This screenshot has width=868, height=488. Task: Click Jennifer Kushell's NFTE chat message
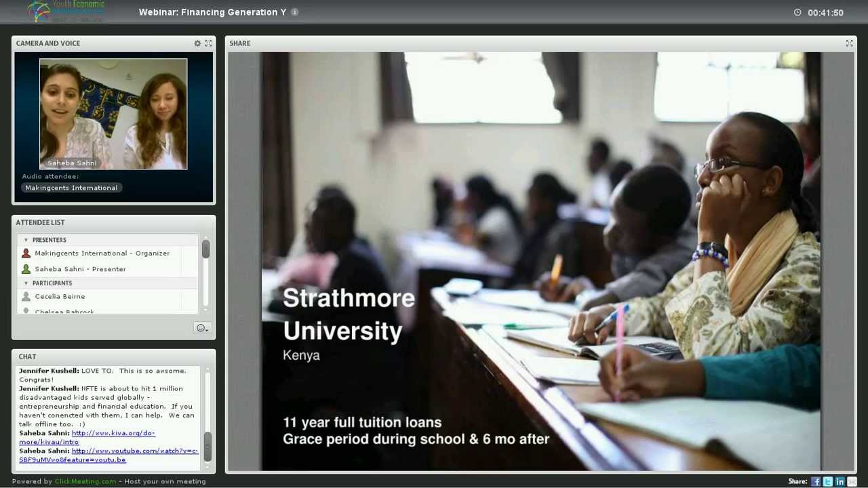tap(107, 407)
